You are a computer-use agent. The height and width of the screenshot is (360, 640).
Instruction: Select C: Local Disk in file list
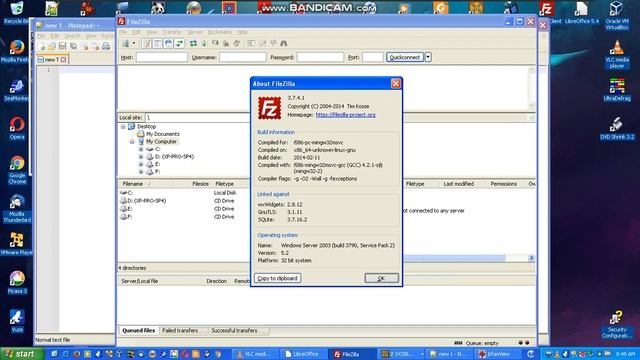click(x=184, y=193)
